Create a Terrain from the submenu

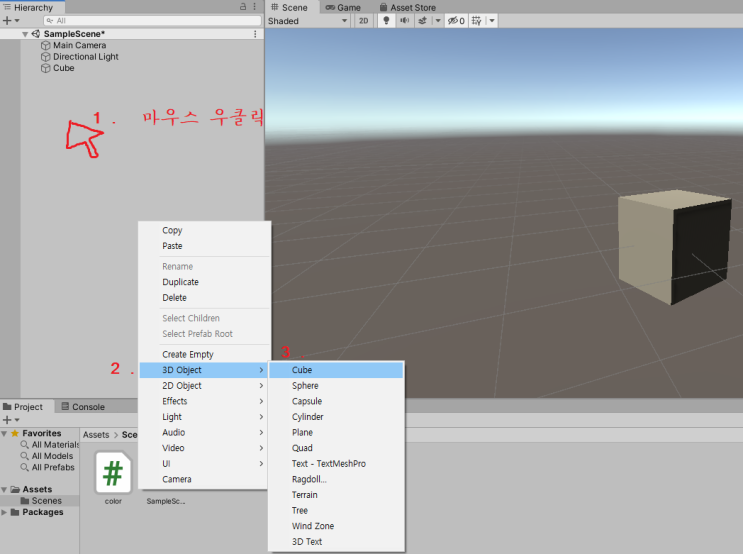(336, 495)
